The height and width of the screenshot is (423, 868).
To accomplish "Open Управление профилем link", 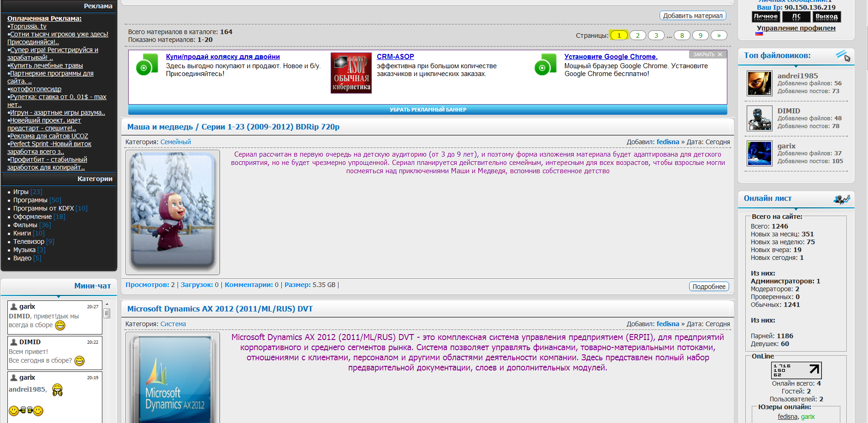I will click(x=796, y=28).
